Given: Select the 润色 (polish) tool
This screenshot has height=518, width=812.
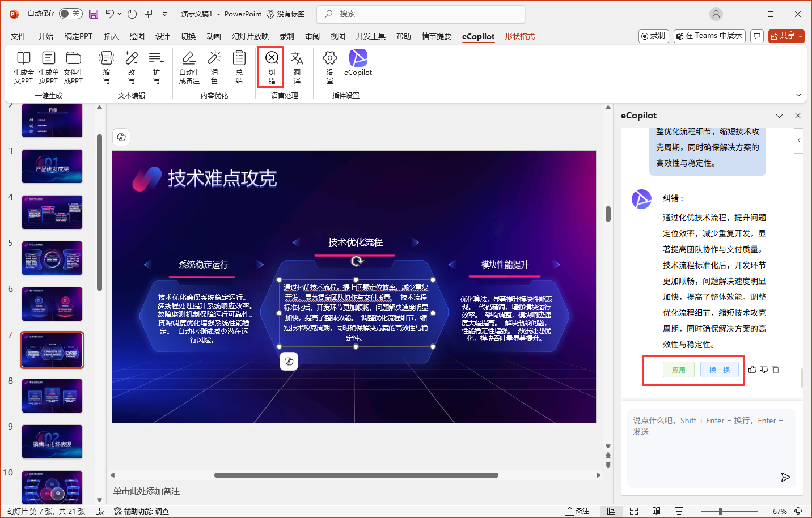Looking at the screenshot, I should click(214, 67).
